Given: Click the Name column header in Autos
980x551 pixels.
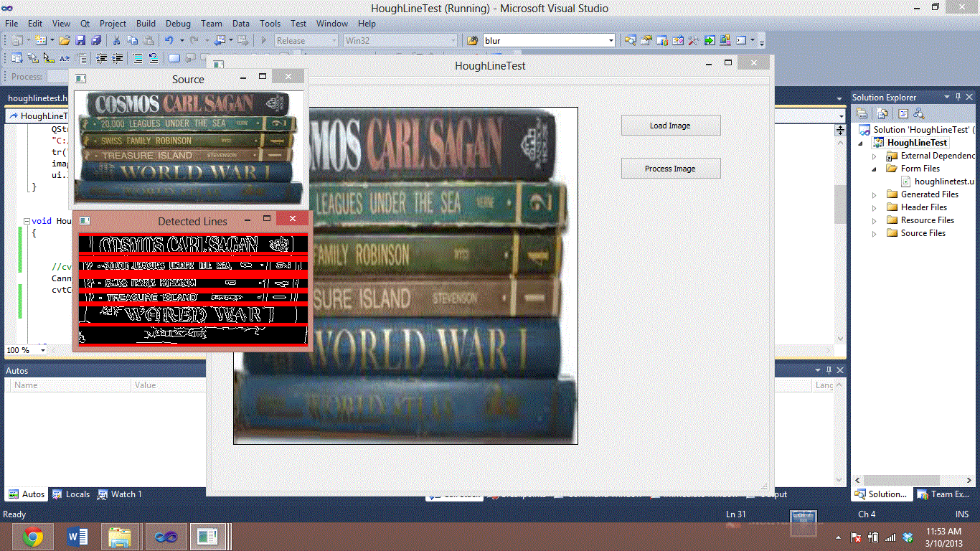Looking at the screenshot, I should tap(70, 385).
